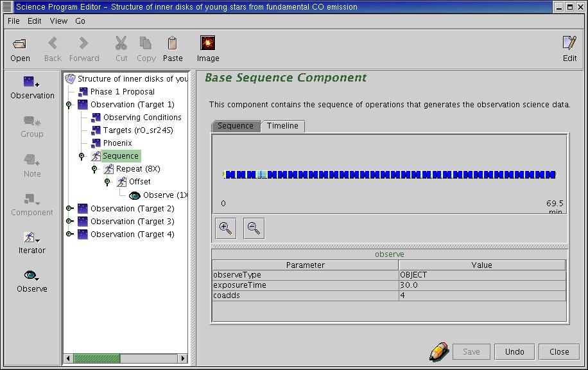Screen dimensions: 588x370
Task: Open the Image display tool icon
Action: (208, 43)
